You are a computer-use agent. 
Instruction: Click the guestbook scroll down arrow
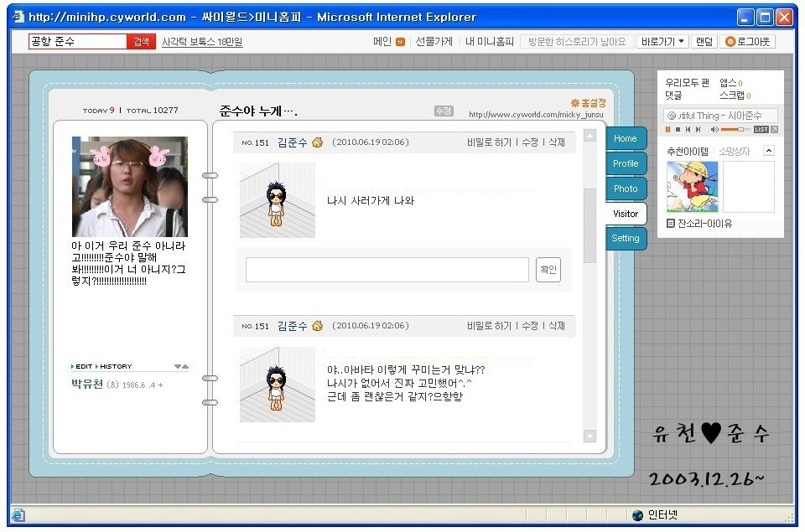[589, 436]
